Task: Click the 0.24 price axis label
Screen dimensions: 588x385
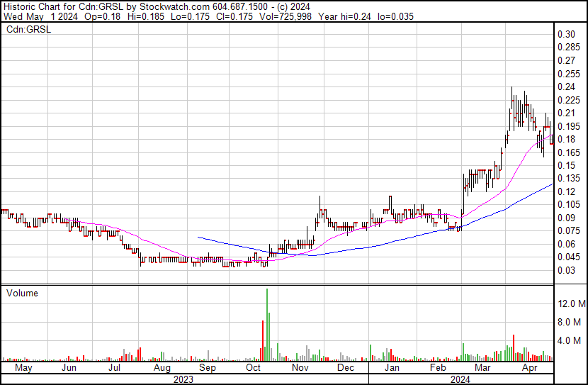Action: pyautogui.click(x=565, y=87)
